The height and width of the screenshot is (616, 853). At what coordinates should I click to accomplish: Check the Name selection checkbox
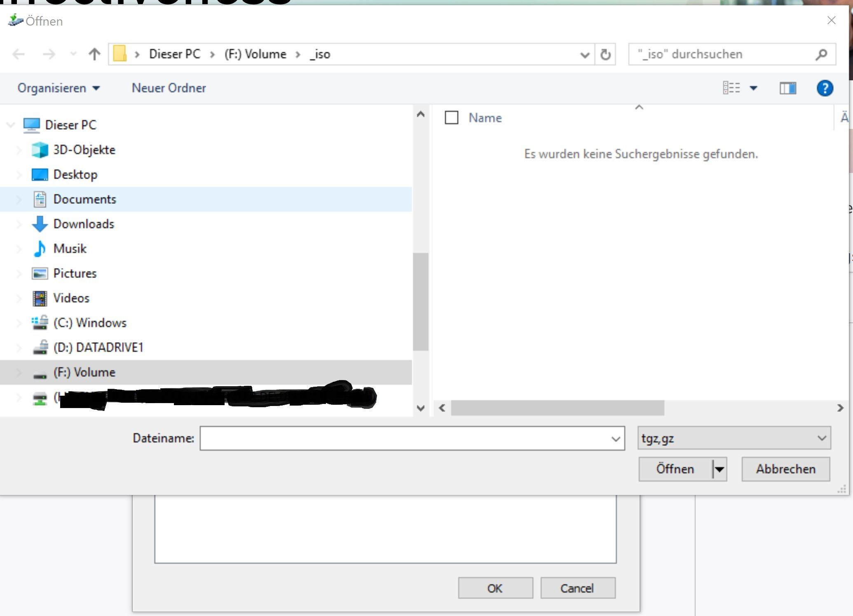(452, 118)
